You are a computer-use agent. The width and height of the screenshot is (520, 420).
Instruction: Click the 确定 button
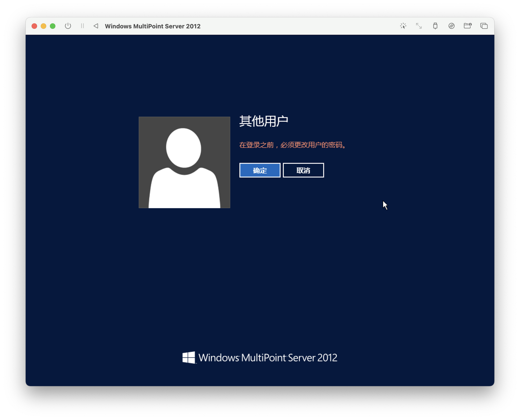click(260, 170)
